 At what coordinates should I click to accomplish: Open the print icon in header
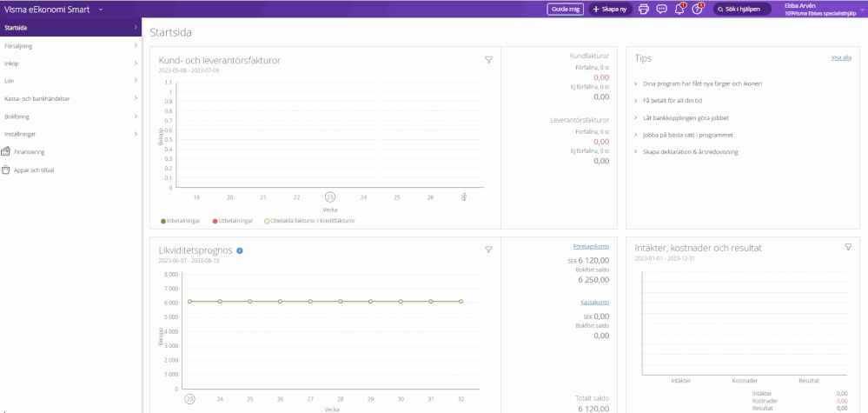tap(643, 9)
